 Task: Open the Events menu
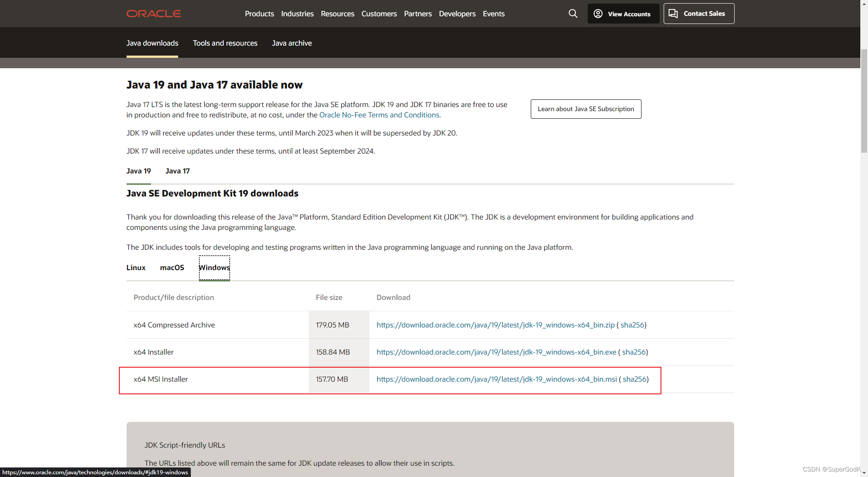pyautogui.click(x=493, y=14)
